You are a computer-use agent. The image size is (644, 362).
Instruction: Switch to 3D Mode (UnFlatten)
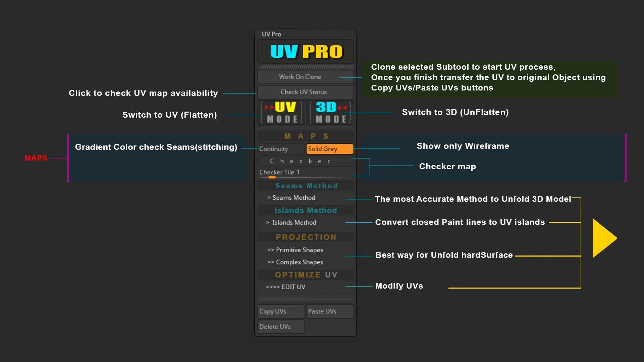(x=330, y=112)
